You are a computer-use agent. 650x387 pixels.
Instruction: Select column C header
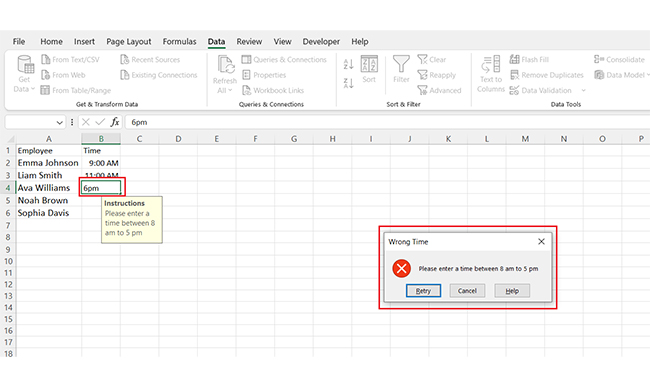point(139,139)
